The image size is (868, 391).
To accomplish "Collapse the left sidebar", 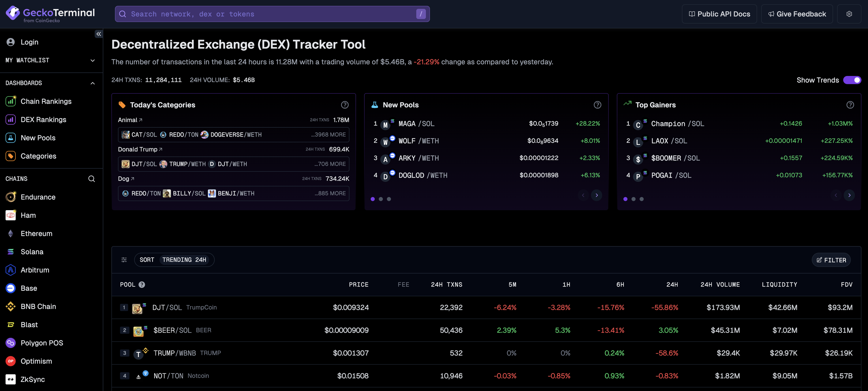I will [98, 34].
